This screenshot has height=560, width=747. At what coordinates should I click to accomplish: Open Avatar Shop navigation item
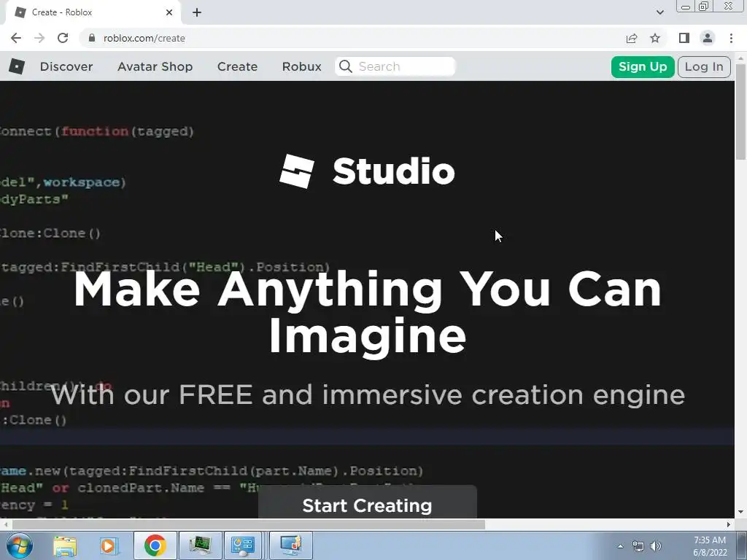(x=155, y=66)
